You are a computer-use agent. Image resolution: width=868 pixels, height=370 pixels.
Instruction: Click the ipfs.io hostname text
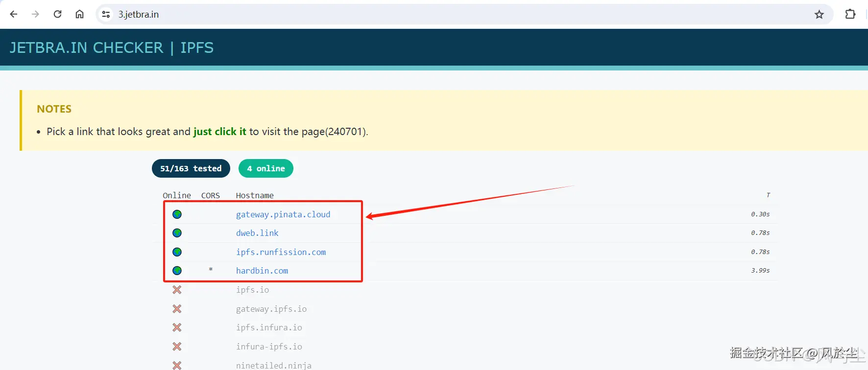point(252,290)
